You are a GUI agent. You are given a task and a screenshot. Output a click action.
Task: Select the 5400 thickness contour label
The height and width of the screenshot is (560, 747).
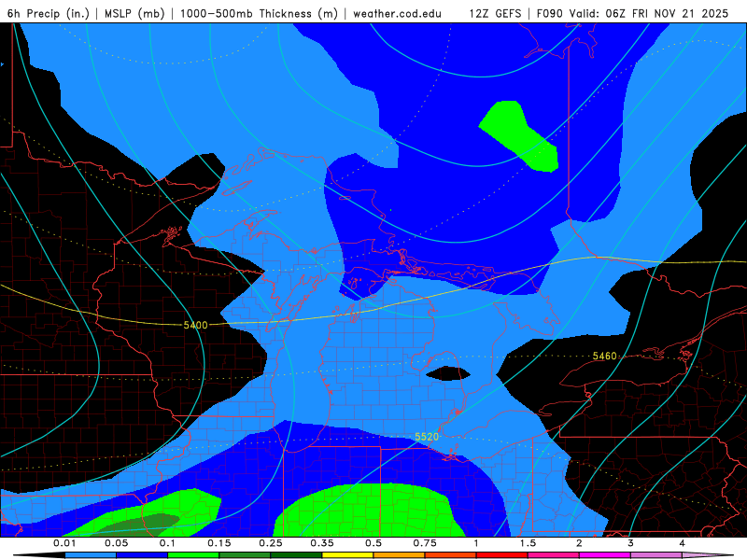click(x=196, y=325)
